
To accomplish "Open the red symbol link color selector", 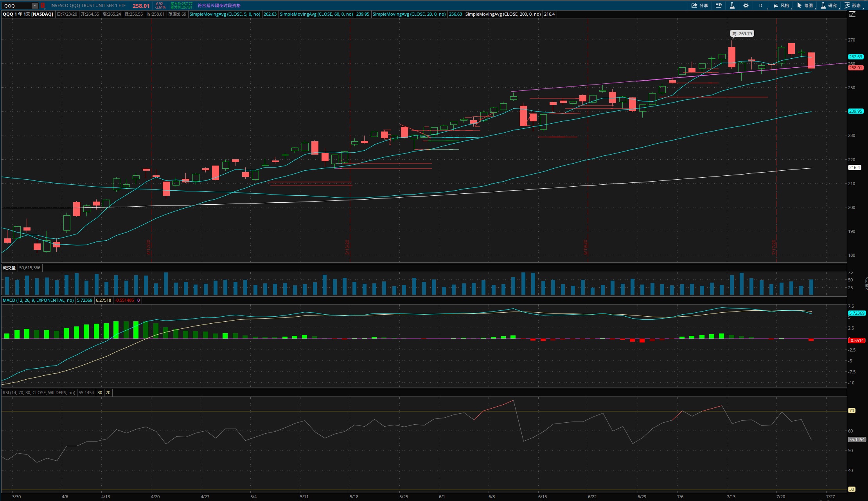I will (x=43, y=5).
